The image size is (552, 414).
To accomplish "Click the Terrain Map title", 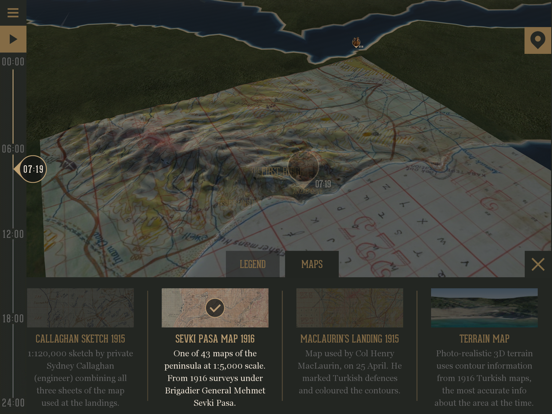I will point(484,339).
